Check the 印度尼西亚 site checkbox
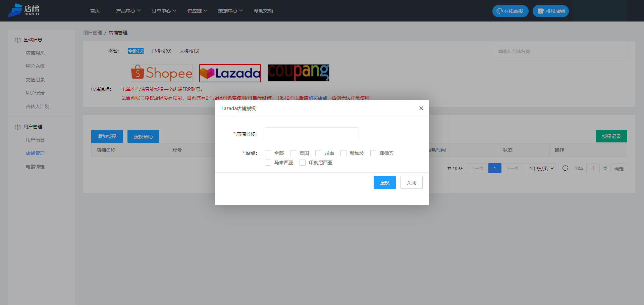 (303, 163)
